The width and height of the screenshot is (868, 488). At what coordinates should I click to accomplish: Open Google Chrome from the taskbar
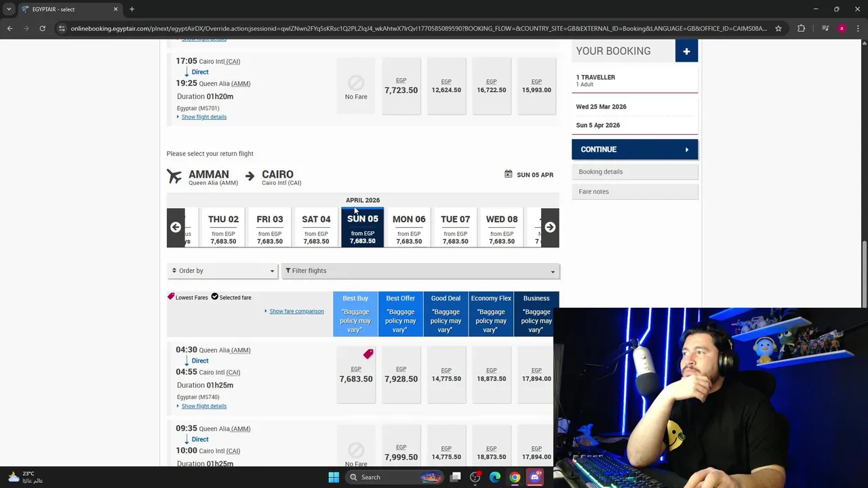tap(515, 477)
